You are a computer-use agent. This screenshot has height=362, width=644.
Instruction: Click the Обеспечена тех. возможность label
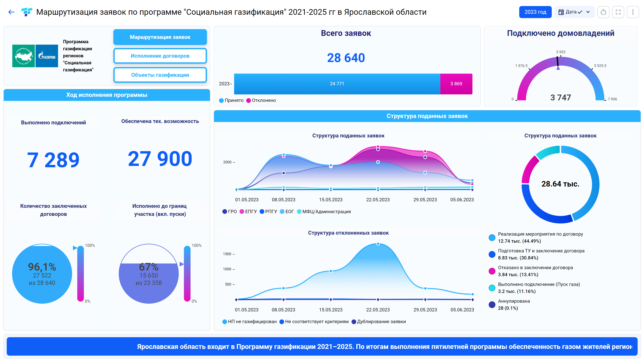point(160,121)
